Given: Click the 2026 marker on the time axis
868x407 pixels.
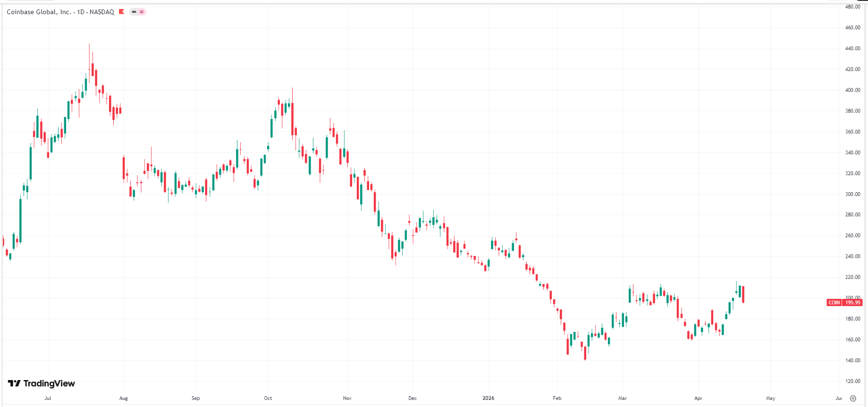Looking at the screenshot, I should click(488, 399).
